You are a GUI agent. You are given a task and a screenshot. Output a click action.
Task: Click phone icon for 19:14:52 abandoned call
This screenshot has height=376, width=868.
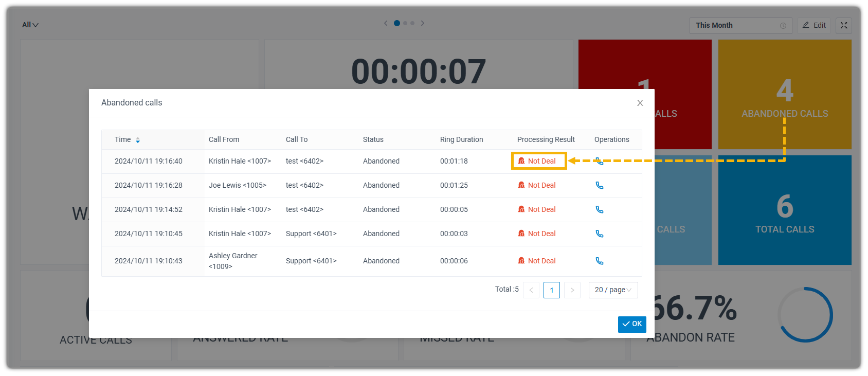tap(599, 209)
